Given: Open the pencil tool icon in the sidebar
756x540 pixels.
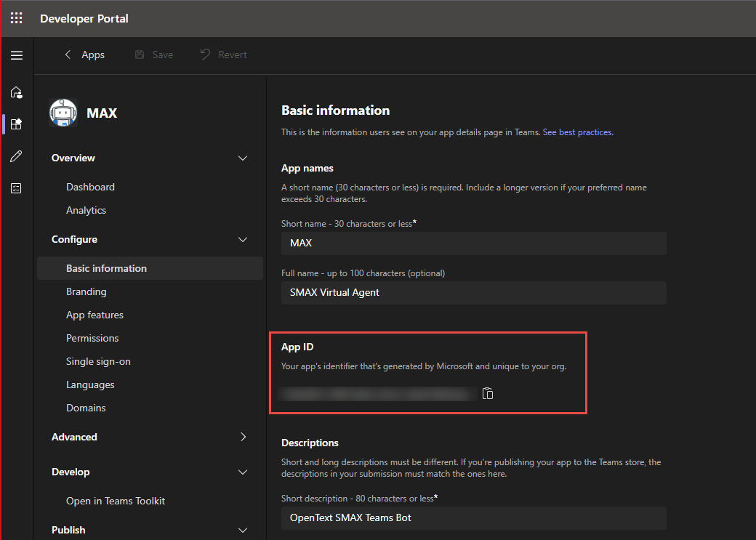Looking at the screenshot, I should (x=16, y=156).
